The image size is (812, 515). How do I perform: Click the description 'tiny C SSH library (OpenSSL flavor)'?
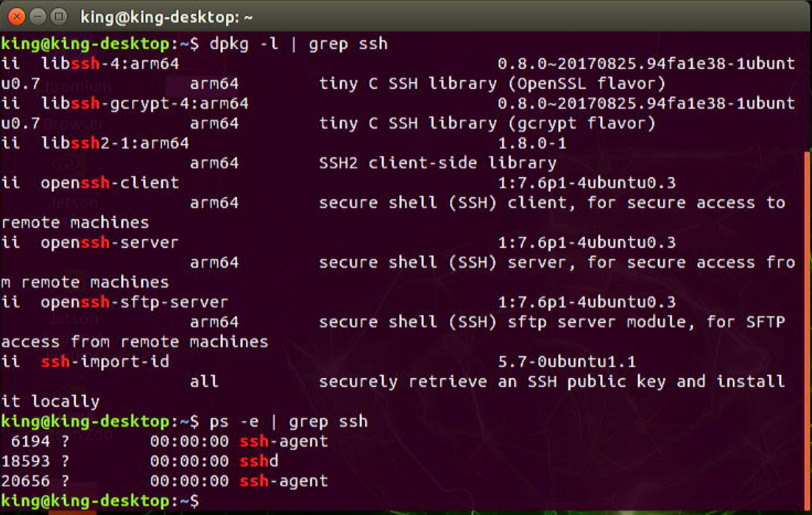492,83
